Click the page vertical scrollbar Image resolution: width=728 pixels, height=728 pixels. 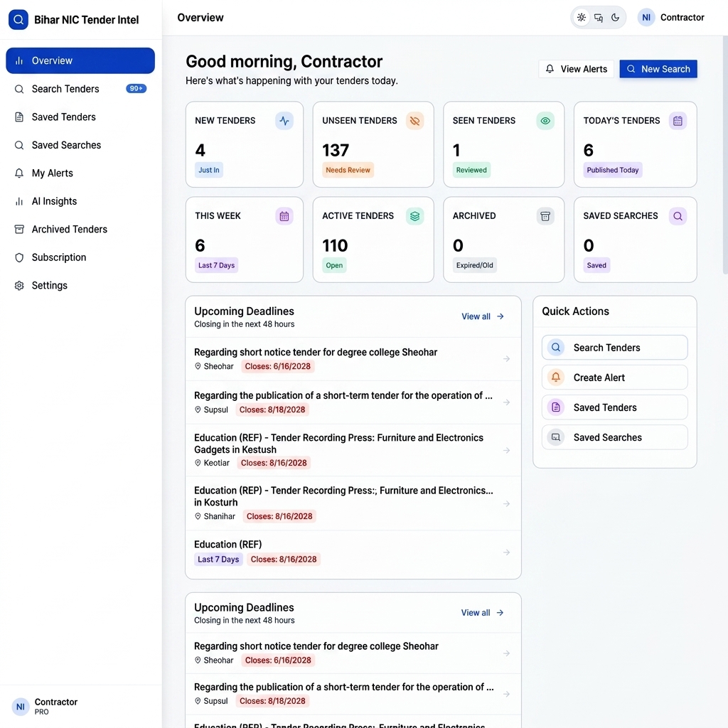[x=725, y=156]
